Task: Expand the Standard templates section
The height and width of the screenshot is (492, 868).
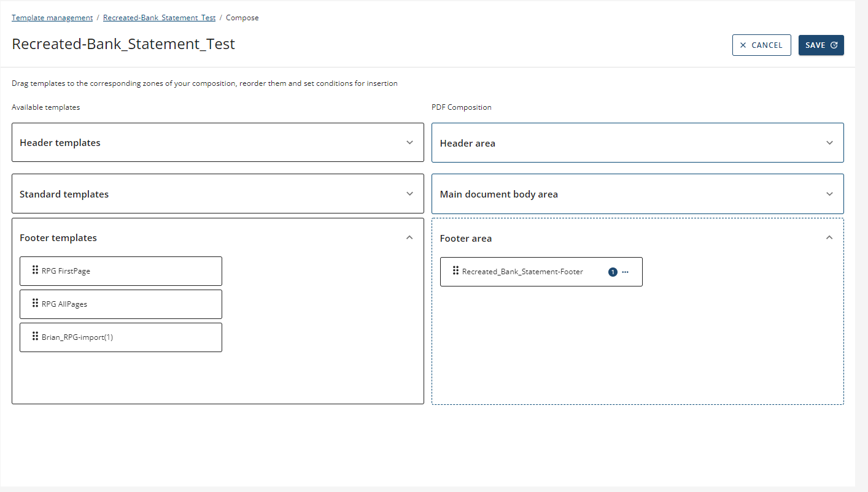Action: [409, 194]
